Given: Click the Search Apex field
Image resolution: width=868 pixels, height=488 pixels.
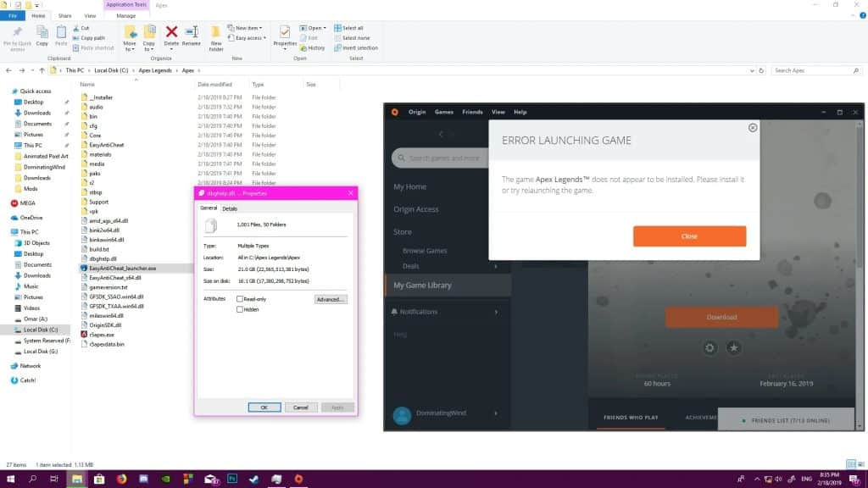Looking at the screenshot, I should 816,71.
